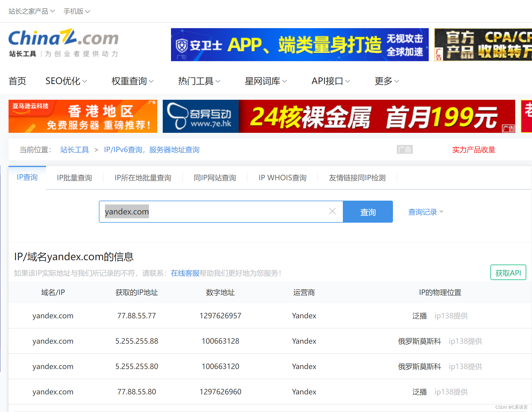
Task: Click ip138提供 in the 5.255.255.88 row
Action: tap(465, 341)
